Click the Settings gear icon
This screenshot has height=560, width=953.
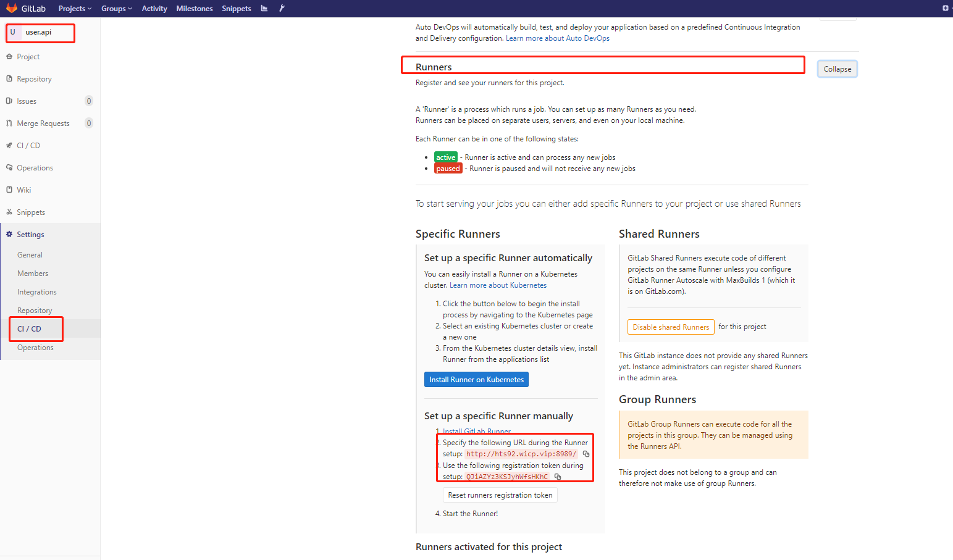point(9,234)
